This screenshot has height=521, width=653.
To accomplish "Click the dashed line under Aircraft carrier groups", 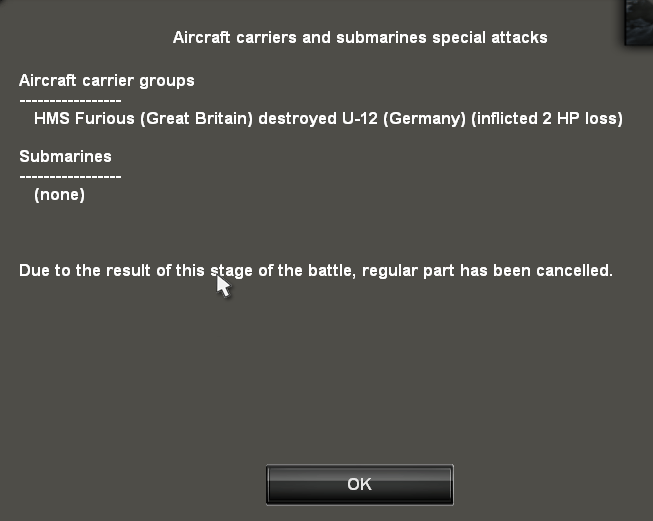I will click(x=70, y=99).
